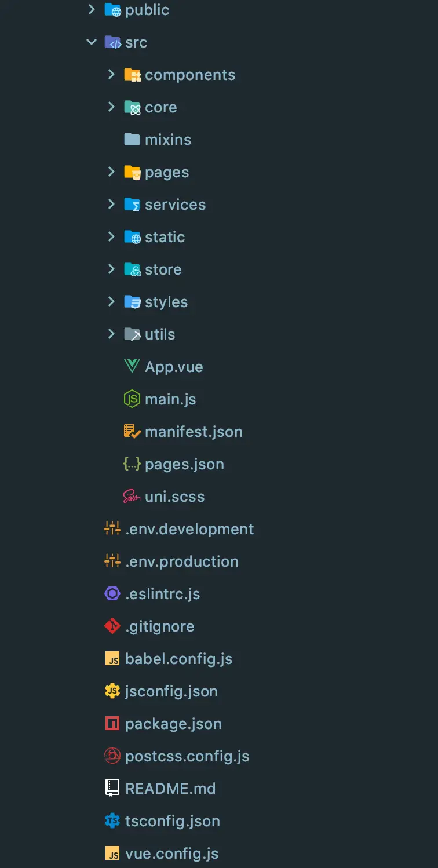Click the Vue icon beside App.vue
The width and height of the screenshot is (438, 868).
coord(132,367)
